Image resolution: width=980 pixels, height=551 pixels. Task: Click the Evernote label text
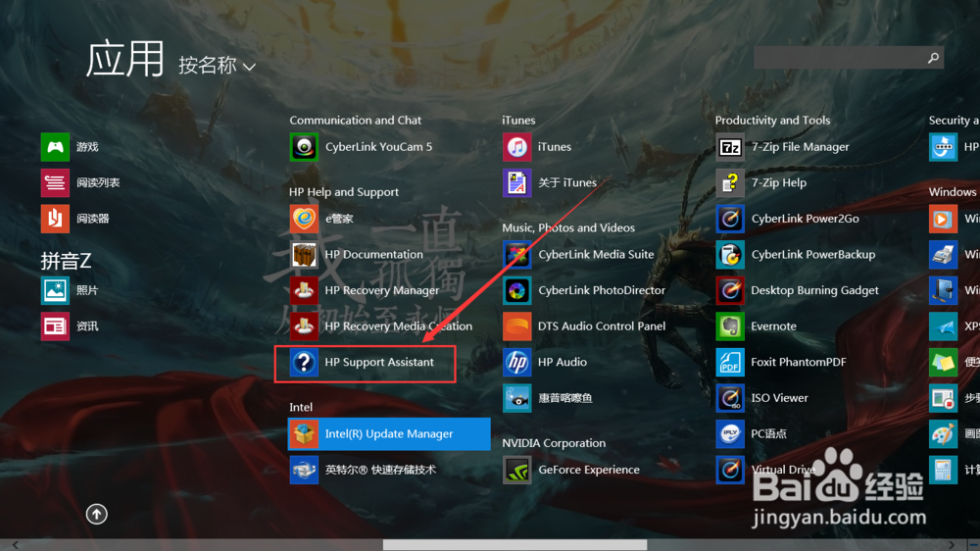[773, 326]
